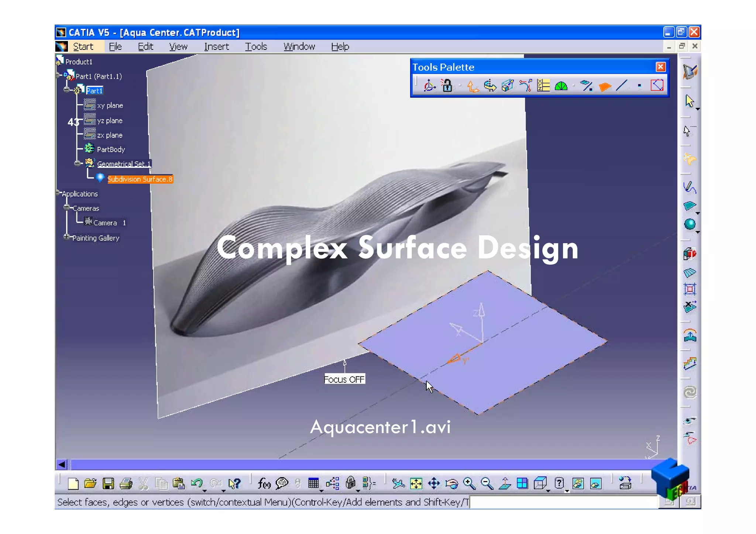Click the Sketch curve icon on right toolbar
Image resolution: width=756 pixels, height=534 pixels.
coord(690,187)
